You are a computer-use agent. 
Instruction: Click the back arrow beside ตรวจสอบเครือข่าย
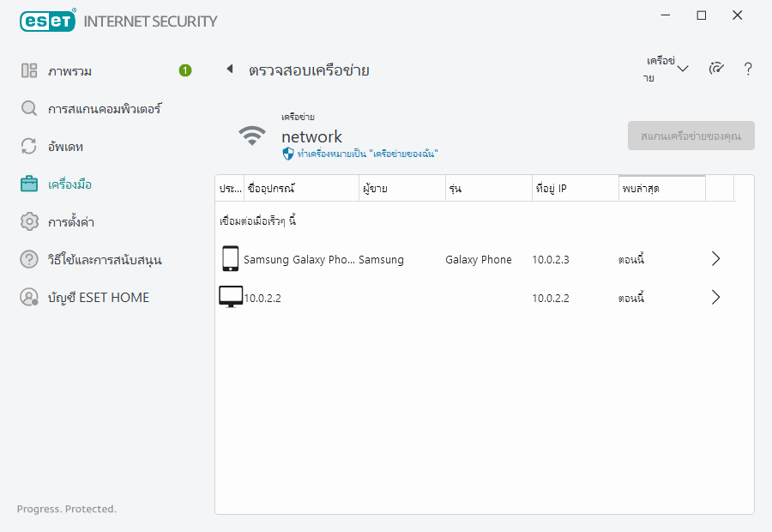[230, 70]
